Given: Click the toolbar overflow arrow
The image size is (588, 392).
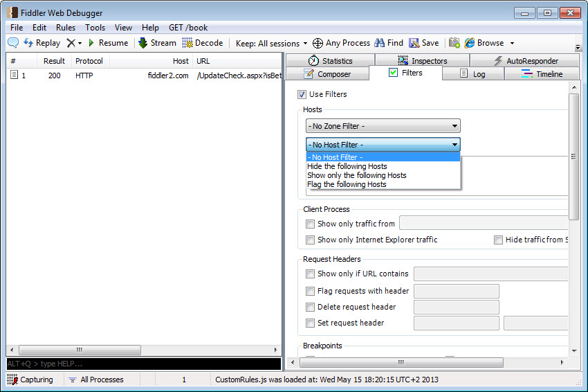Looking at the screenshot, I should (x=578, y=47).
